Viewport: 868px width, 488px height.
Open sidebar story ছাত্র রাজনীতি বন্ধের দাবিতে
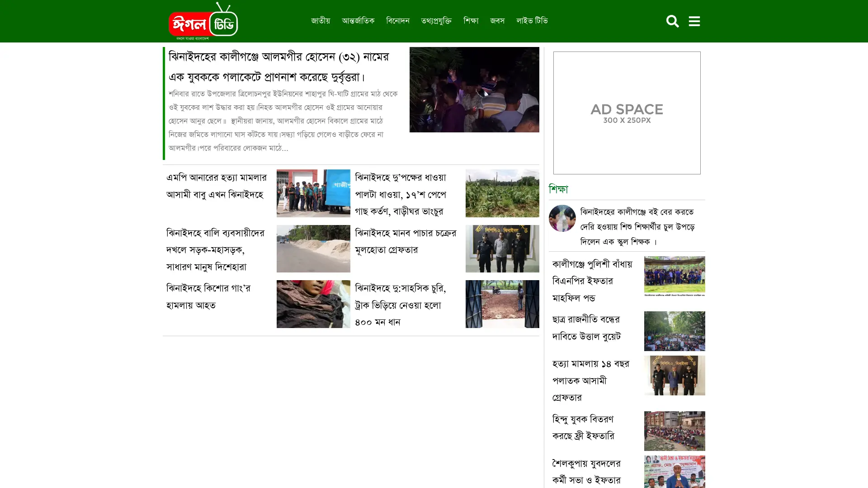click(586, 328)
